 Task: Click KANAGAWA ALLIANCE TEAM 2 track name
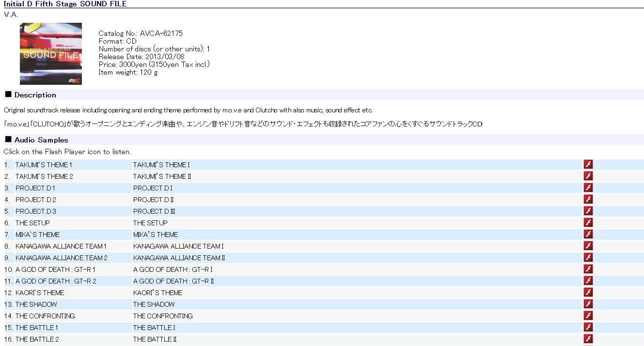pos(62,258)
